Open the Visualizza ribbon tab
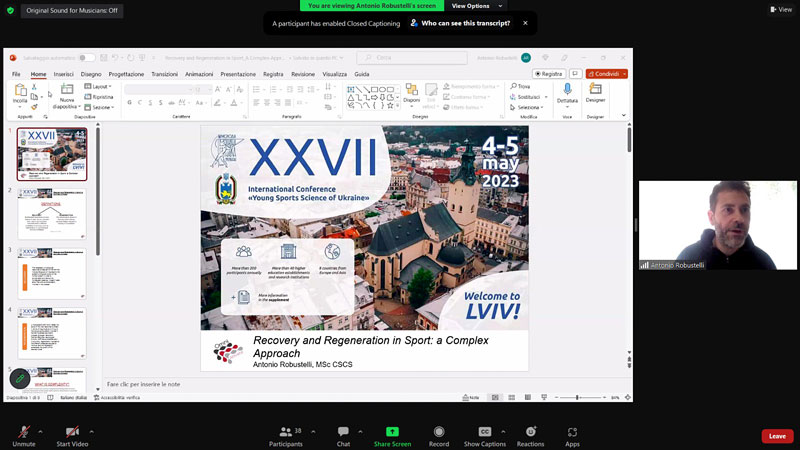The image size is (800, 450). click(x=334, y=74)
